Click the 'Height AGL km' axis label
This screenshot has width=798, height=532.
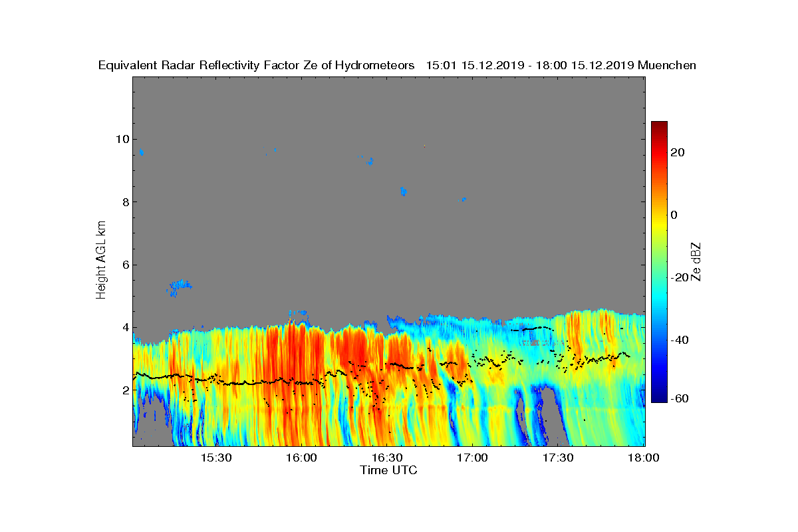pos(101,261)
